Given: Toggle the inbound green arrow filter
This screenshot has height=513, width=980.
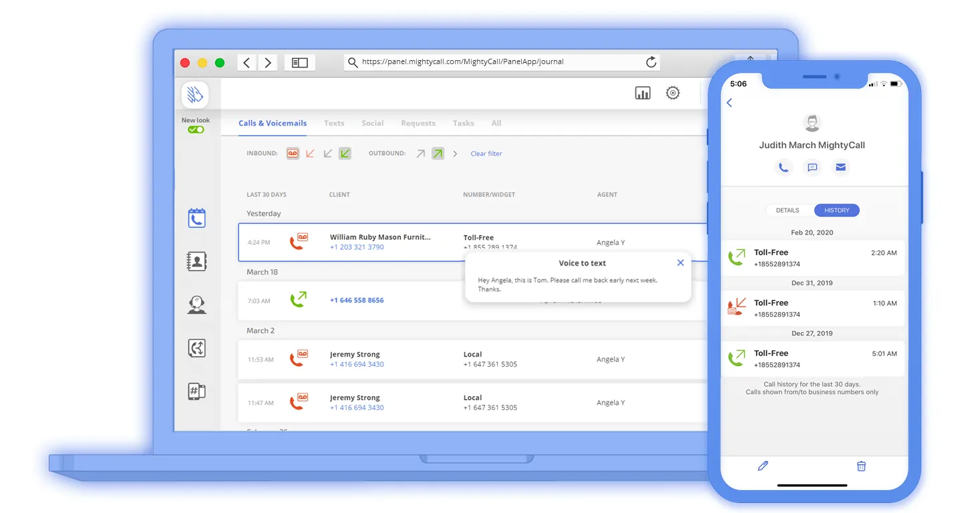Looking at the screenshot, I should point(345,153).
